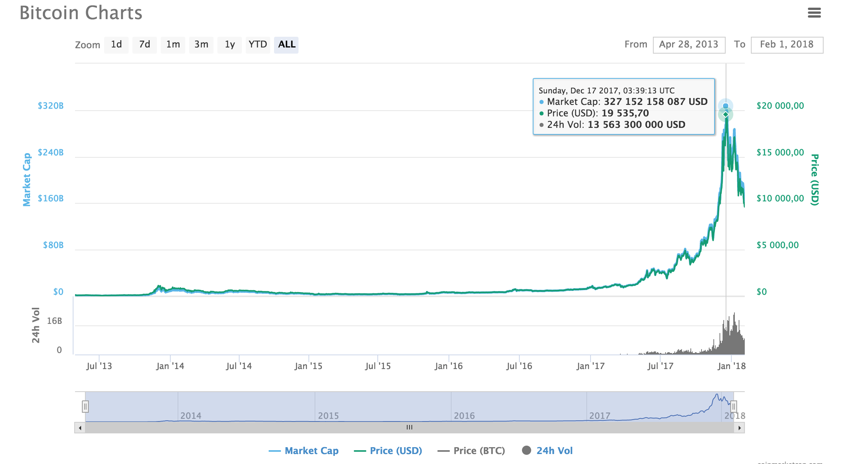Click the Price (USD) vertical axis title
Screen dimensions: 868x464
(x=815, y=180)
